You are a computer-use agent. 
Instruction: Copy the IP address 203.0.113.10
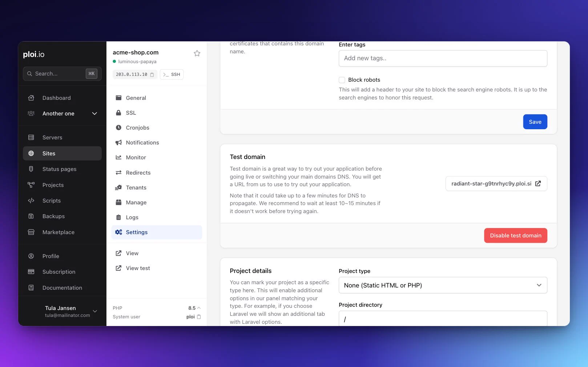click(x=152, y=74)
